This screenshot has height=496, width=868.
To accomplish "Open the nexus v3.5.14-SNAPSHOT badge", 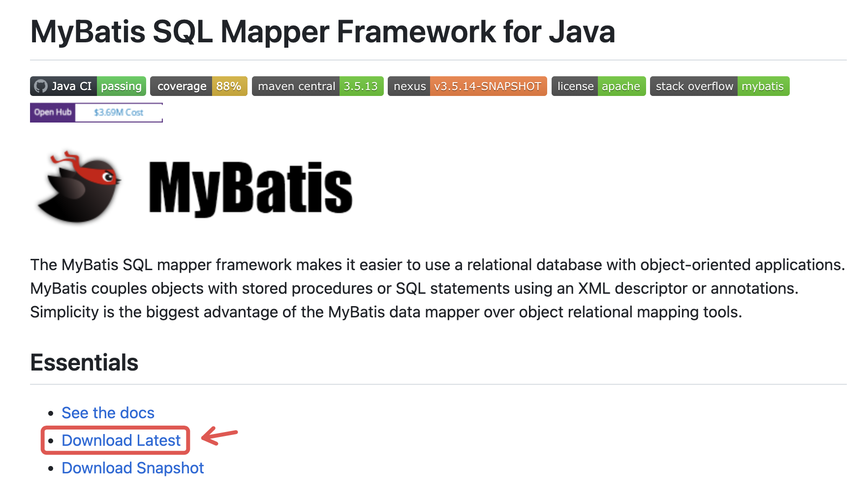I will pos(467,86).
